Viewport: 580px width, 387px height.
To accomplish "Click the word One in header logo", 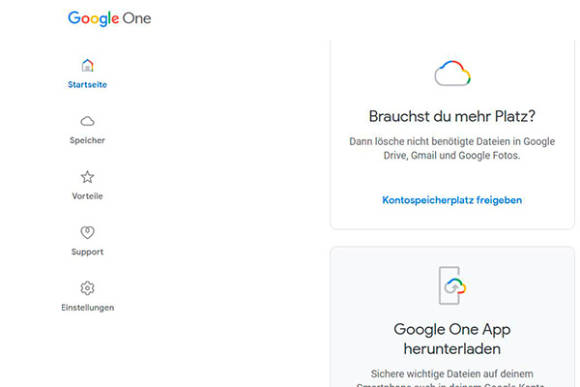I will tap(137, 18).
